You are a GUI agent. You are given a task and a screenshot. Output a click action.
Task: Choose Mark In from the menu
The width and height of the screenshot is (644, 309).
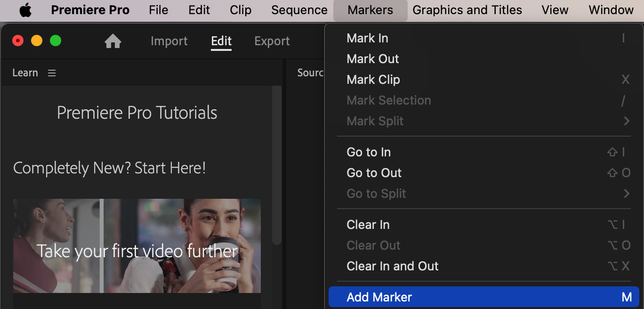[x=484, y=38]
